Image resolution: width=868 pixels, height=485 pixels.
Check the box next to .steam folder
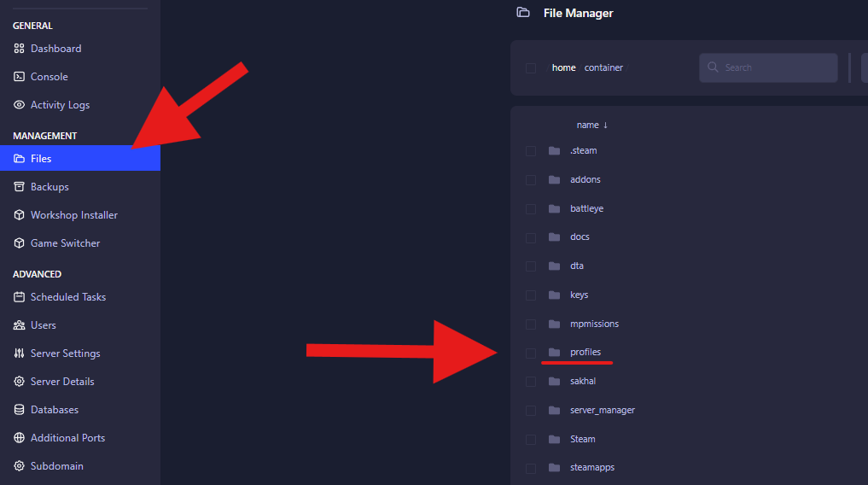531,151
